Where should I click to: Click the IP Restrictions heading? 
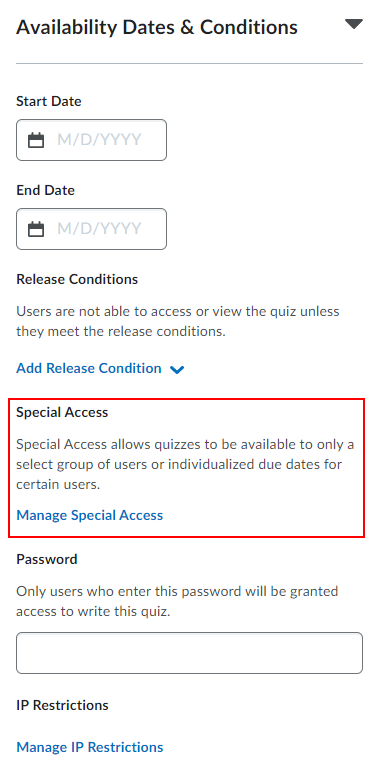[x=62, y=705]
